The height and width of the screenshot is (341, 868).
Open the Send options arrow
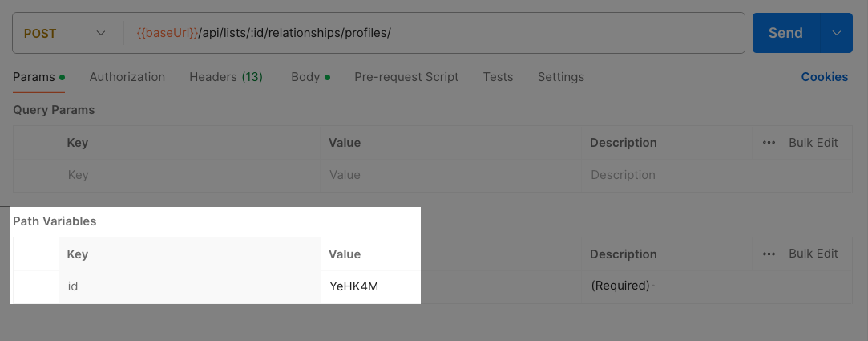837,33
